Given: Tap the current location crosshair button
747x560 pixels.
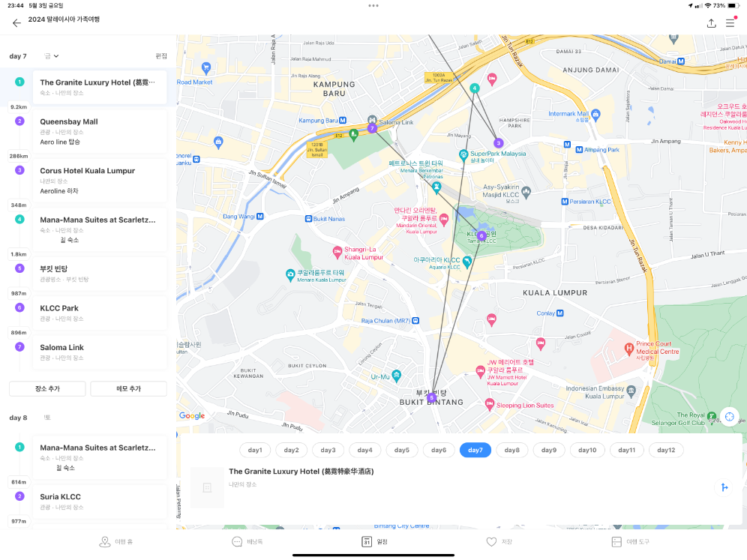Looking at the screenshot, I should tap(729, 417).
